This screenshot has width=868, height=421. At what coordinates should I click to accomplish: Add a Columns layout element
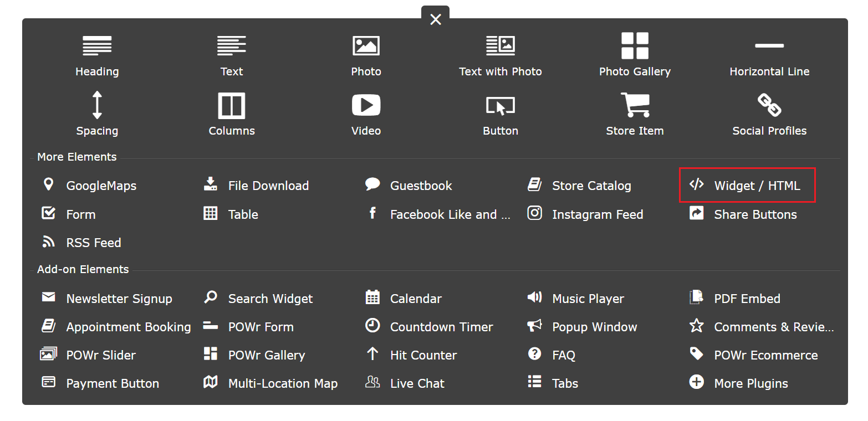coord(232,114)
